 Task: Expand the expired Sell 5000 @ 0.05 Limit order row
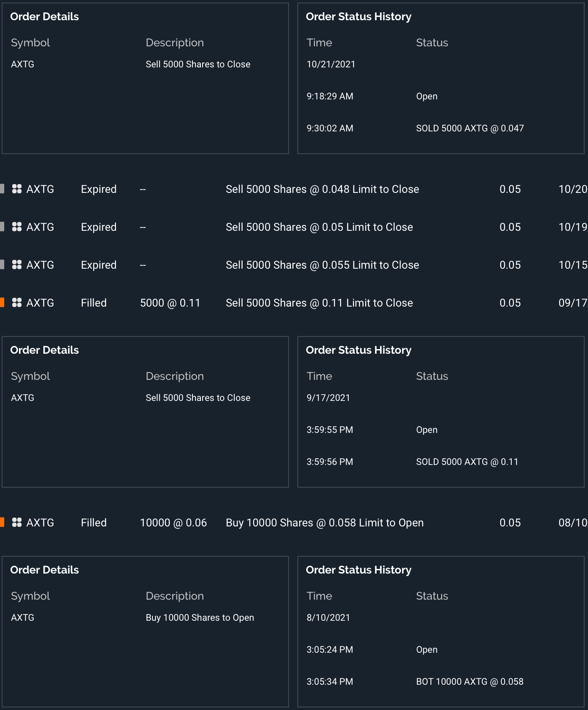[x=319, y=227]
